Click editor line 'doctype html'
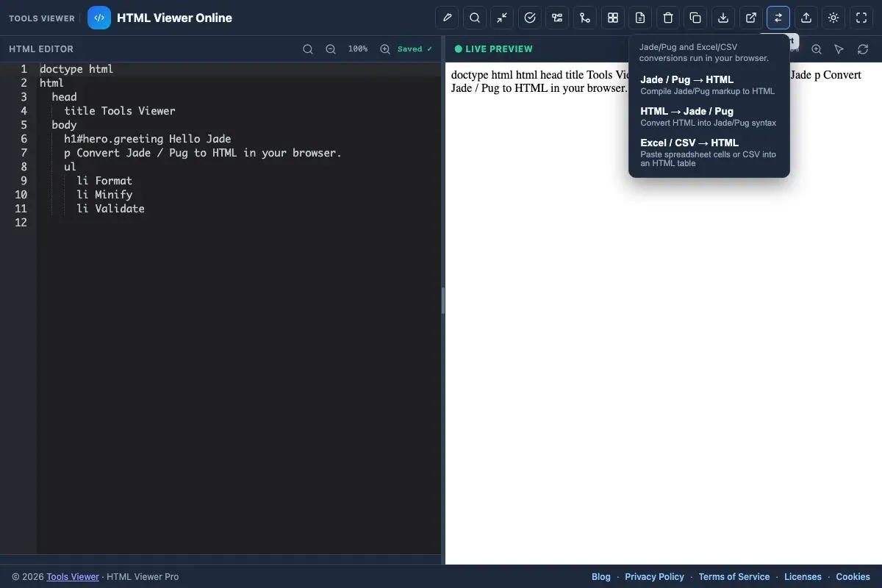882x588 pixels. tap(76, 69)
